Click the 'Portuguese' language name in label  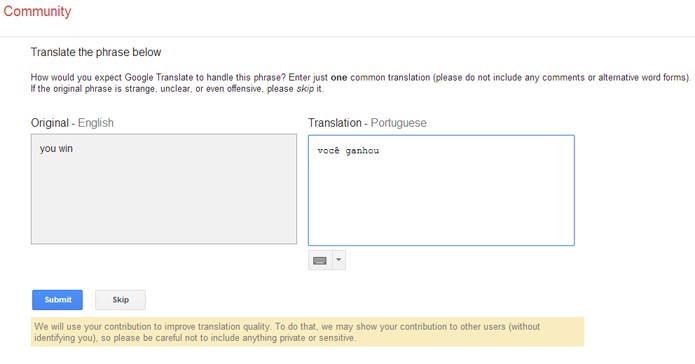(x=398, y=123)
